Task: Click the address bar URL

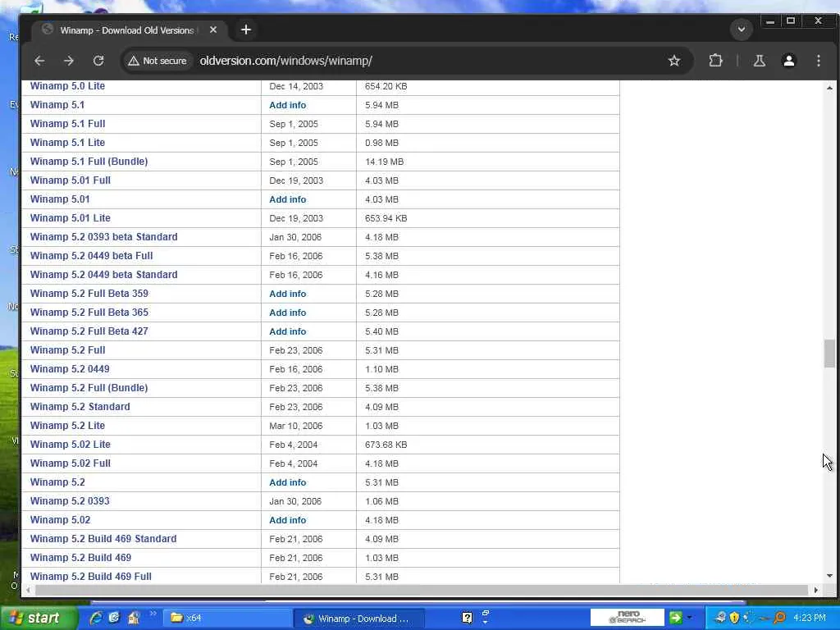Action: [x=286, y=61]
